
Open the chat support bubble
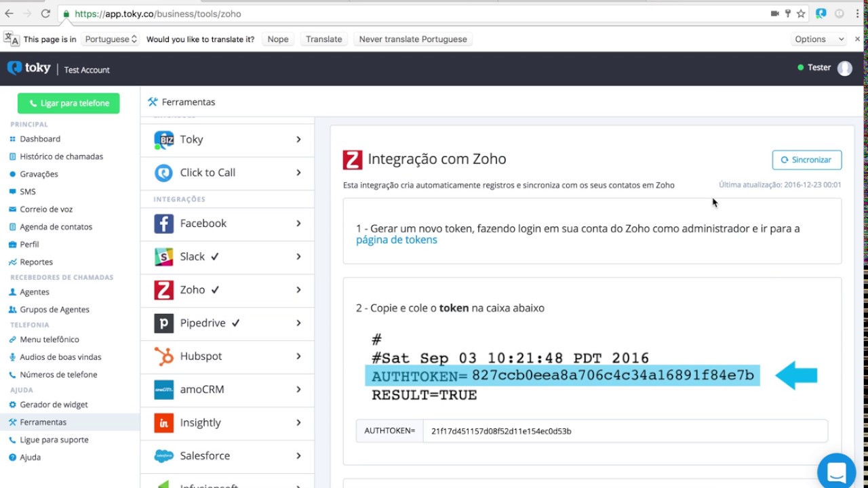click(x=836, y=472)
